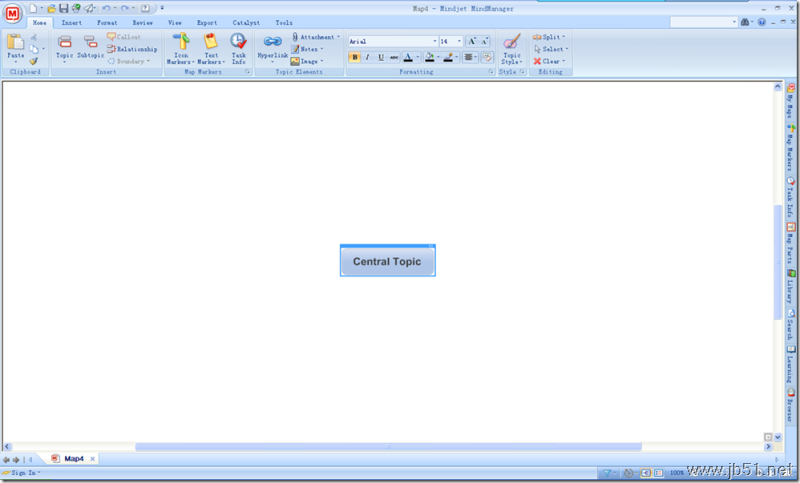
Task: Pick the line color pen swatch
Action: tap(448, 57)
